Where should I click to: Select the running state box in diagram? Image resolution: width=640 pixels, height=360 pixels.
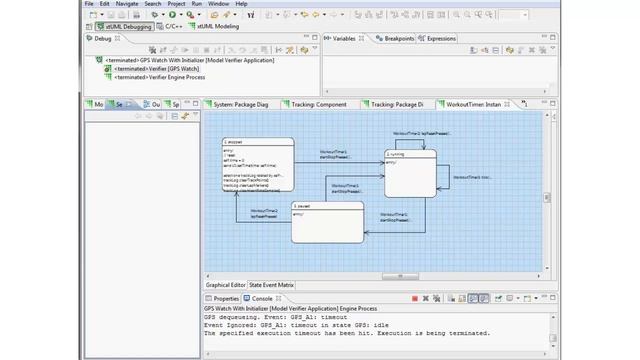[x=410, y=173]
